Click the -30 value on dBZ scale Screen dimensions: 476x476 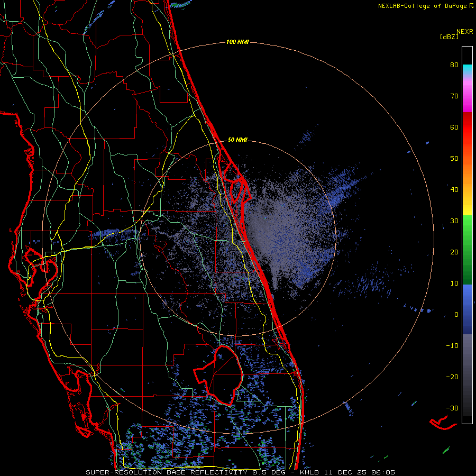pos(452,408)
